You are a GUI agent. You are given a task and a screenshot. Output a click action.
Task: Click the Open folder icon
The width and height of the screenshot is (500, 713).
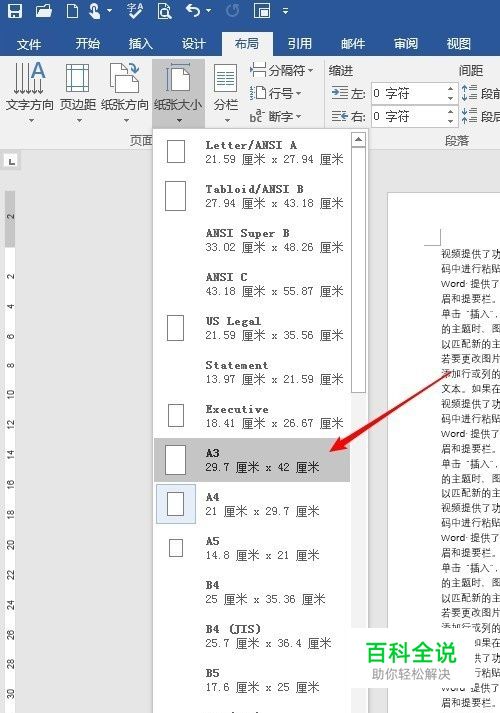[x=44, y=11]
